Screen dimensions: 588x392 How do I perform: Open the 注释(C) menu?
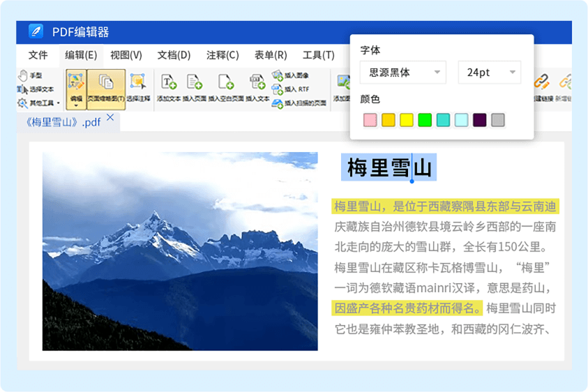click(x=223, y=55)
